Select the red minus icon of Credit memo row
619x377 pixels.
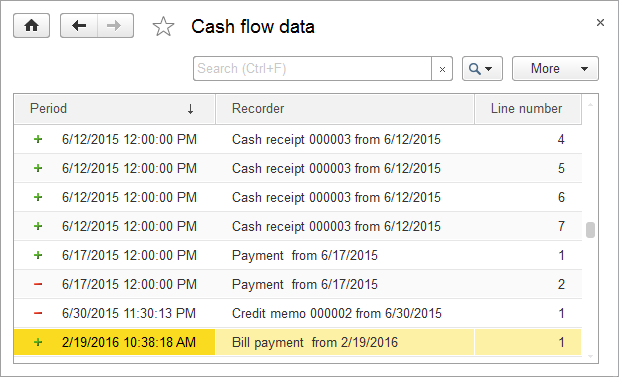coord(38,313)
